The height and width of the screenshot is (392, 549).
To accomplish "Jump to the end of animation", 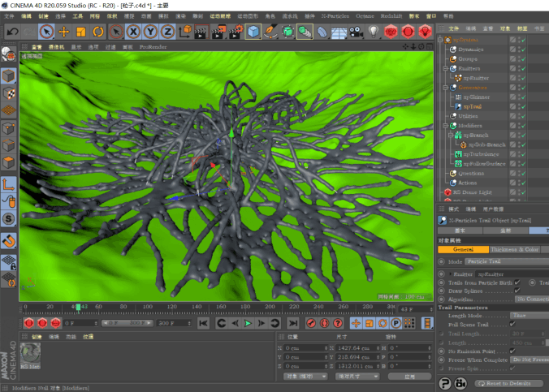I will coord(293,323).
